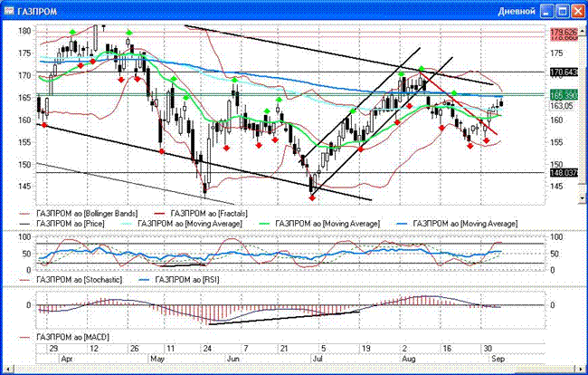Click the 148.037 price level label

click(564, 173)
